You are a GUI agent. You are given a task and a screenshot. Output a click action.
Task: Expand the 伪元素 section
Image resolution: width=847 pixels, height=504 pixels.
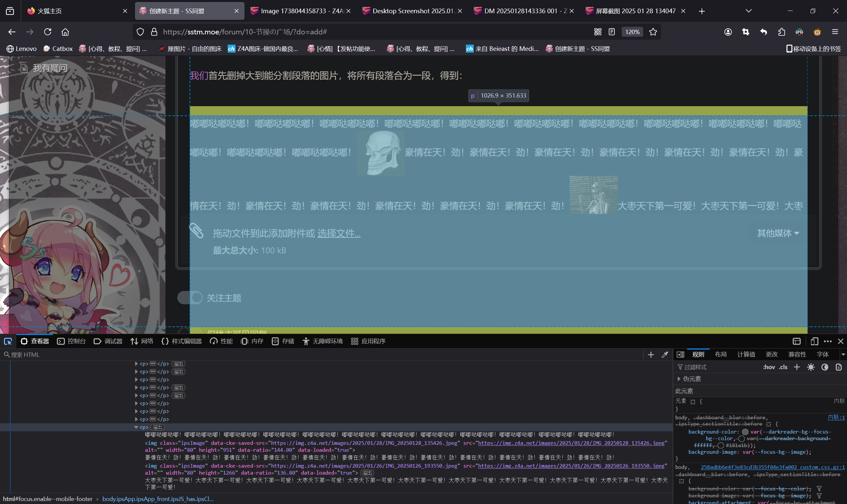click(x=679, y=379)
